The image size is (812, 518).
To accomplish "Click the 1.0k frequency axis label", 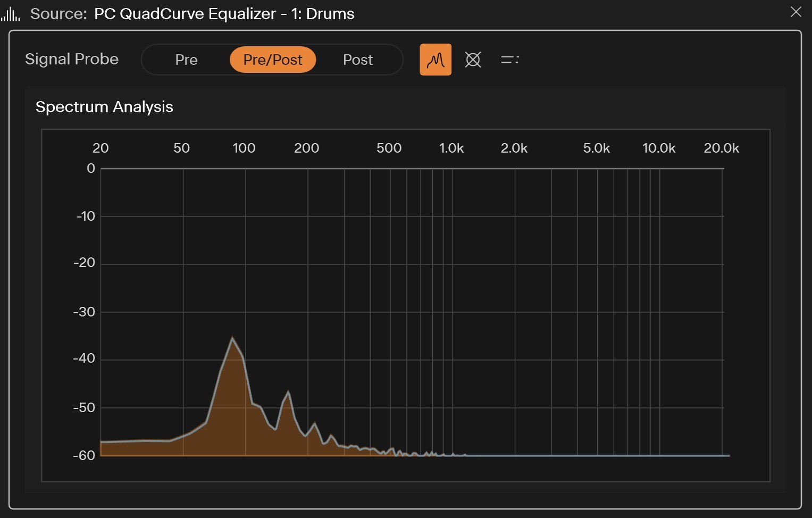I will pos(451,148).
